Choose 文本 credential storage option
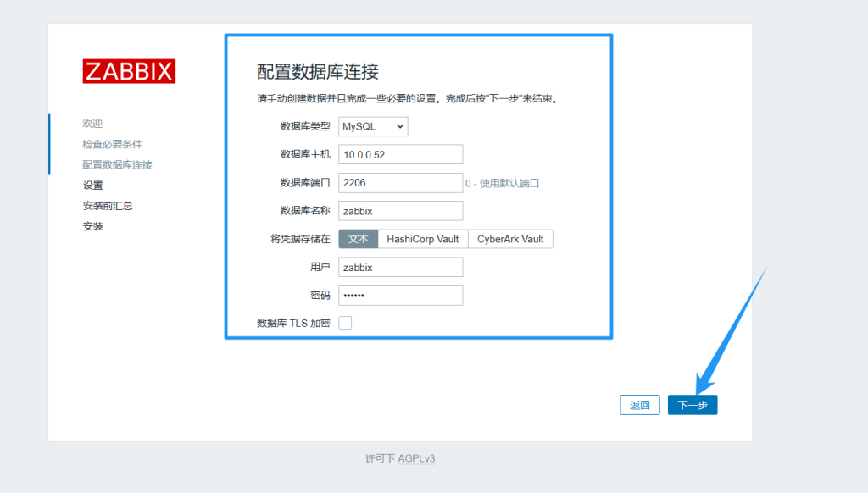This screenshot has width=868, height=493. 358,239
